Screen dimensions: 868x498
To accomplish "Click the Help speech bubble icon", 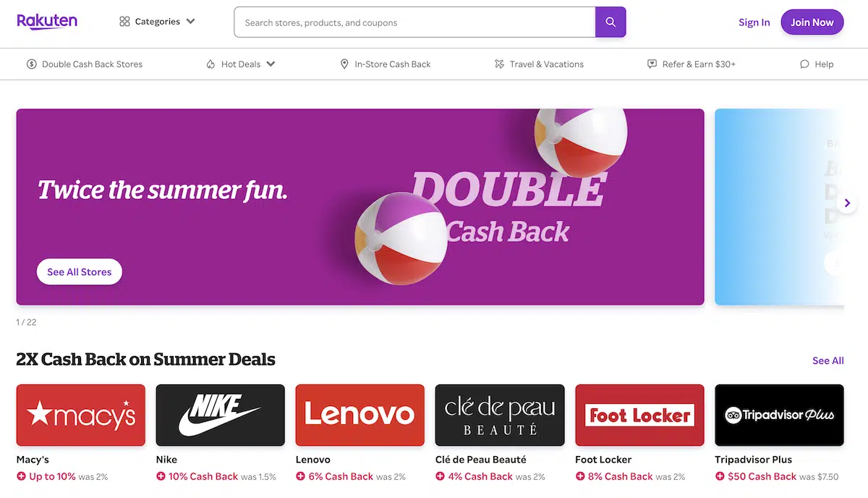I will (x=804, y=64).
